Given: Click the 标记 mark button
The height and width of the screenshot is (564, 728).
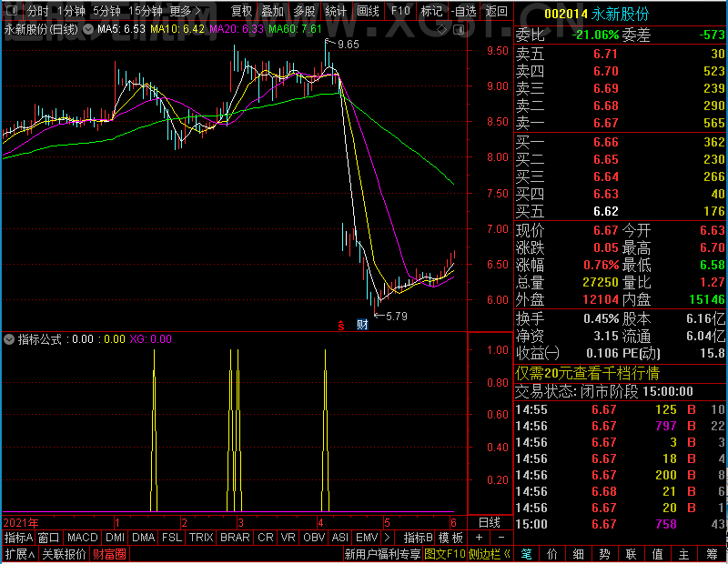Looking at the screenshot, I should [431, 11].
